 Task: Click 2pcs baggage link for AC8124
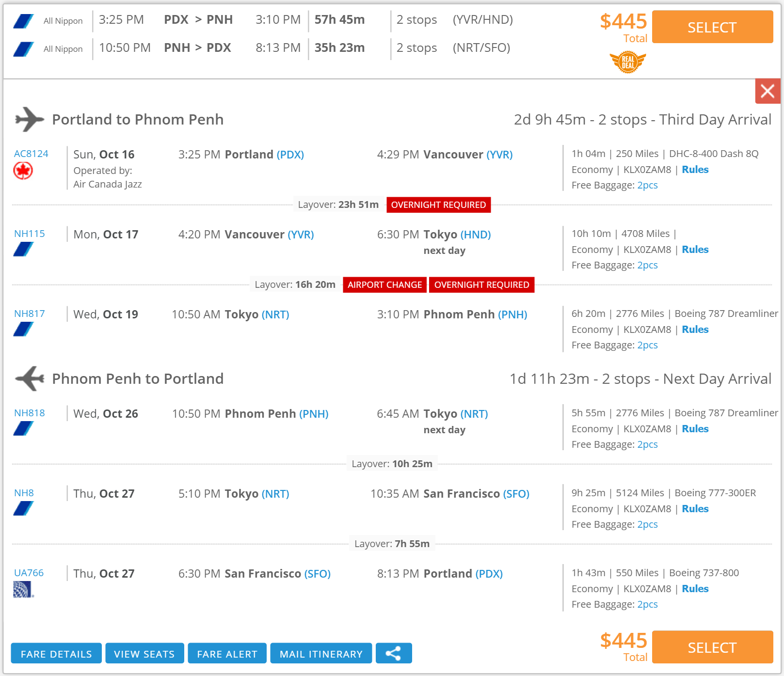(647, 185)
